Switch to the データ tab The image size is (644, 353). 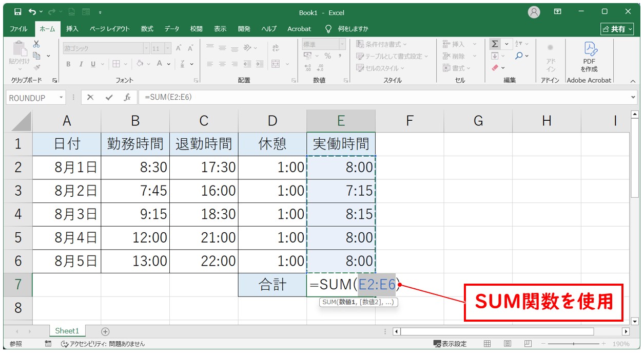pyautogui.click(x=172, y=29)
